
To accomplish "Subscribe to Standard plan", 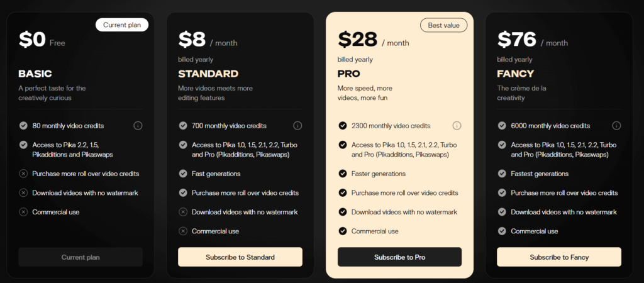I will pyautogui.click(x=240, y=257).
